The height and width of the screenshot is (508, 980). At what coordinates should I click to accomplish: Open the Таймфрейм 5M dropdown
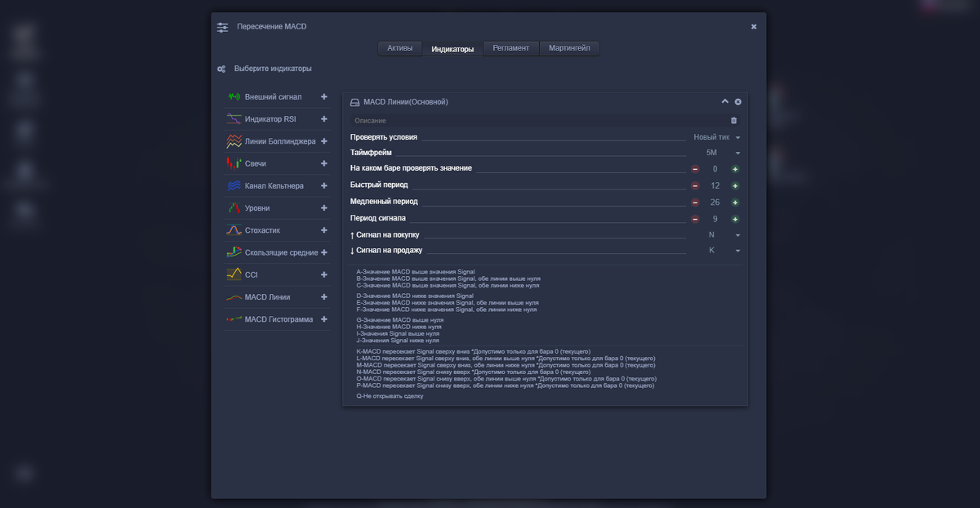(x=723, y=153)
